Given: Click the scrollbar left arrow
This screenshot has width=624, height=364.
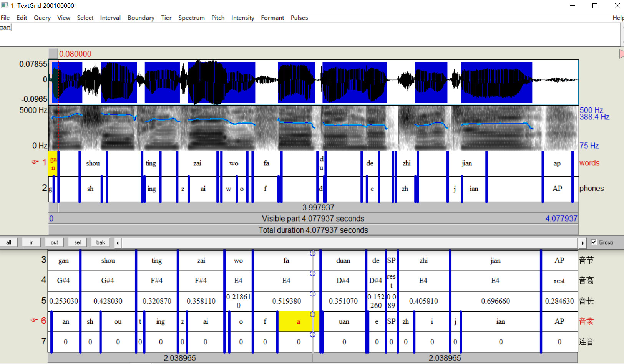Looking at the screenshot, I should point(118,243).
